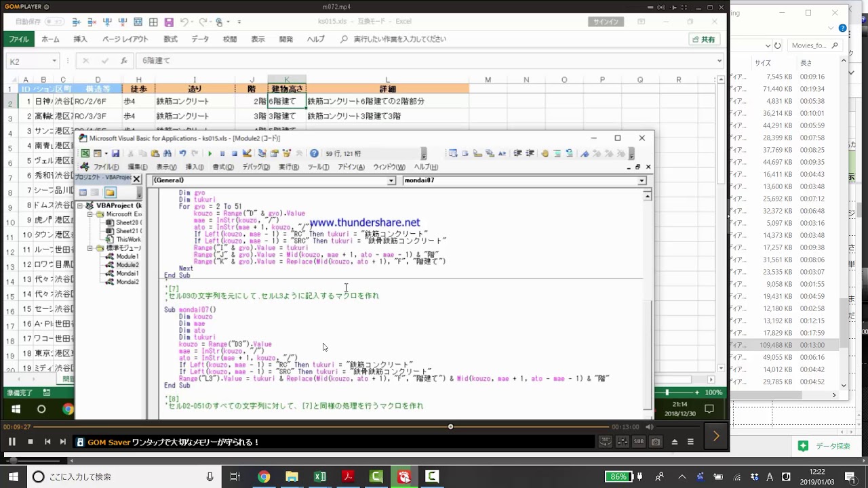This screenshot has height=488, width=868.
Task: Open the (General) object dropdown
Action: [391, 181]
